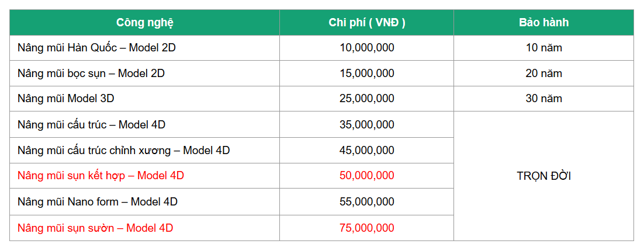Select "Nâng mũi cấu trúc chỉnh xương" row
Screen dimensions: 644x251
pyautogui.click(x=123, y=150)
